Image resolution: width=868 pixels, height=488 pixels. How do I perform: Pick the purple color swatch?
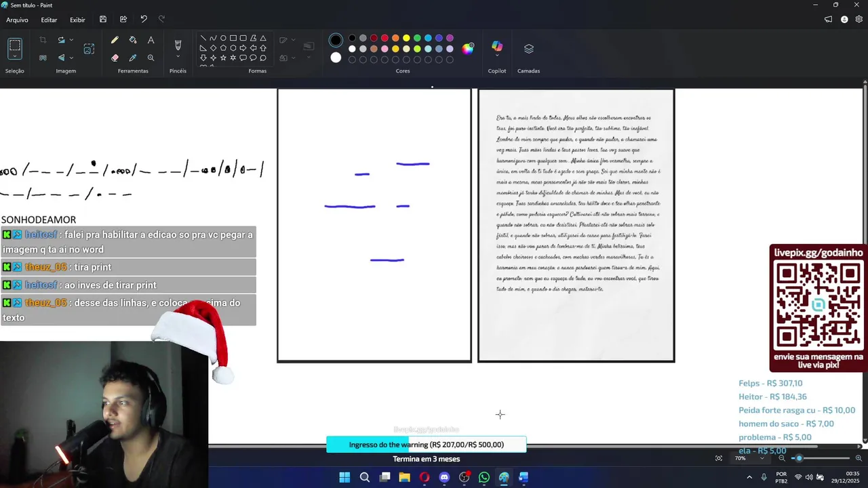point(450,38)
